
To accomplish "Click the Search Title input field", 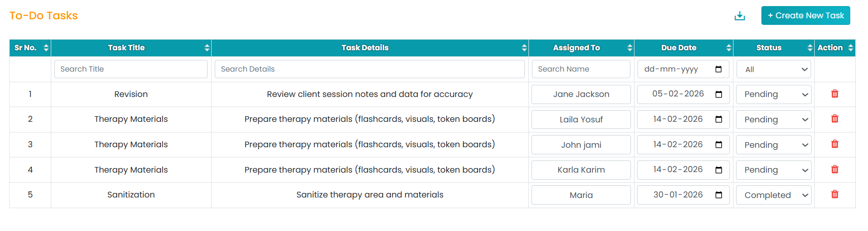I will pyautogui.click(x=131, y=69).
